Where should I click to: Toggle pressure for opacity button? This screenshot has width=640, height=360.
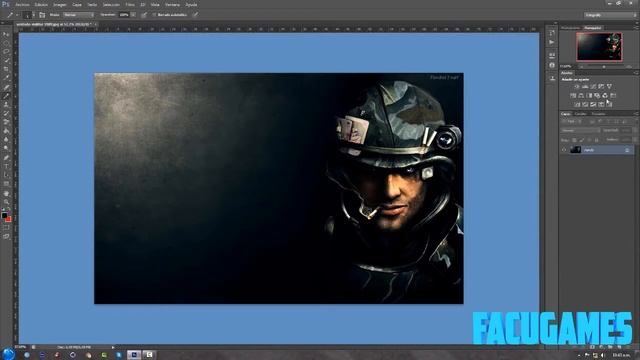pyautogui.click(x=144, y=15)
